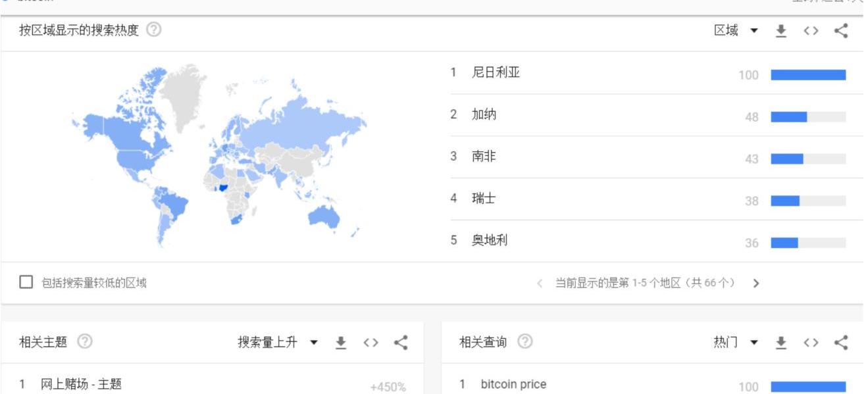Screen dimensions: 868x394
Task: Download the region interest data as CSV
Action: [780, 31]
